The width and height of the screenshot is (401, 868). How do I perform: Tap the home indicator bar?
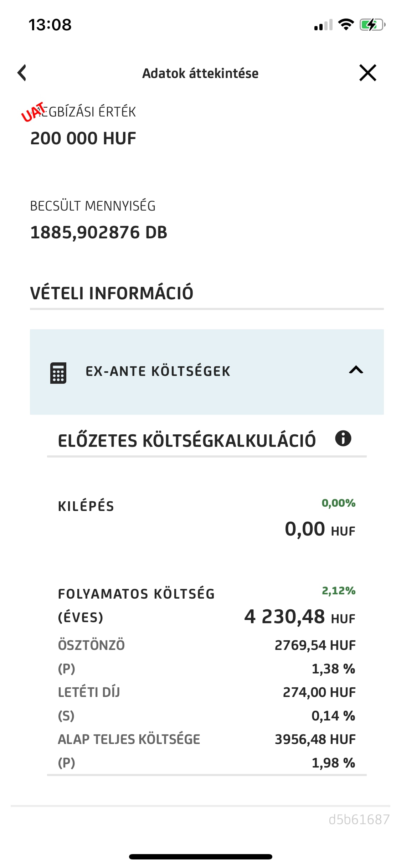[200, 856]
